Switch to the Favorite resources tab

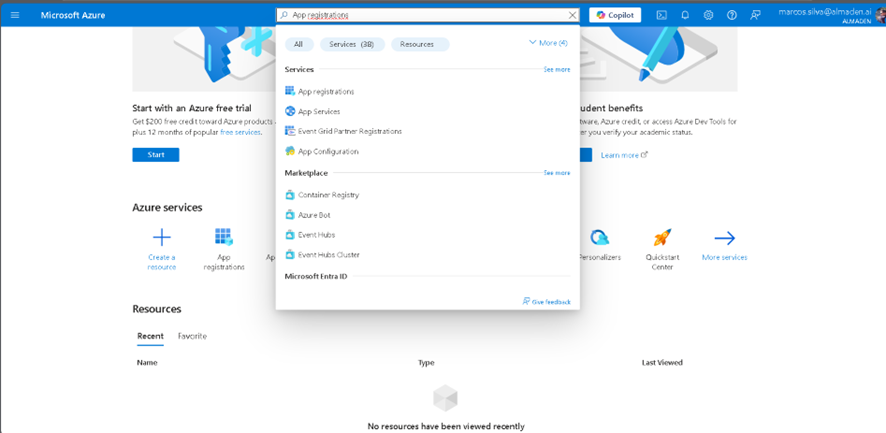click(x=192, y=336)
